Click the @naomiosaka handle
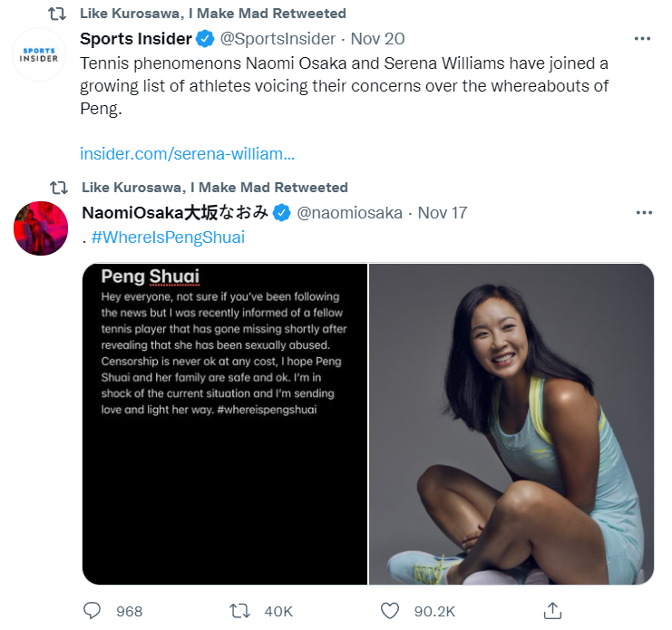The image size is (672, 630). point(352,213)
